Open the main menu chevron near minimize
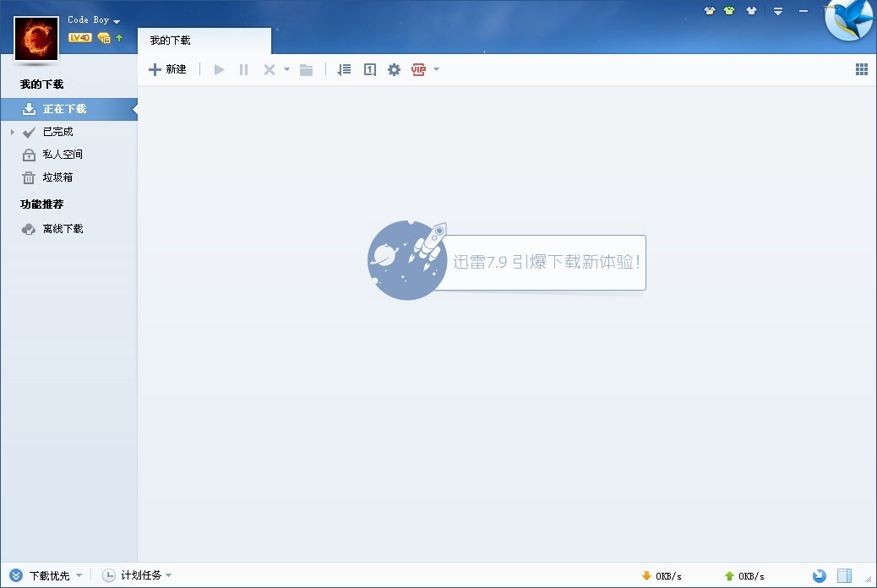This screenshot has height=588, width=877. click(x=777, y=12)
